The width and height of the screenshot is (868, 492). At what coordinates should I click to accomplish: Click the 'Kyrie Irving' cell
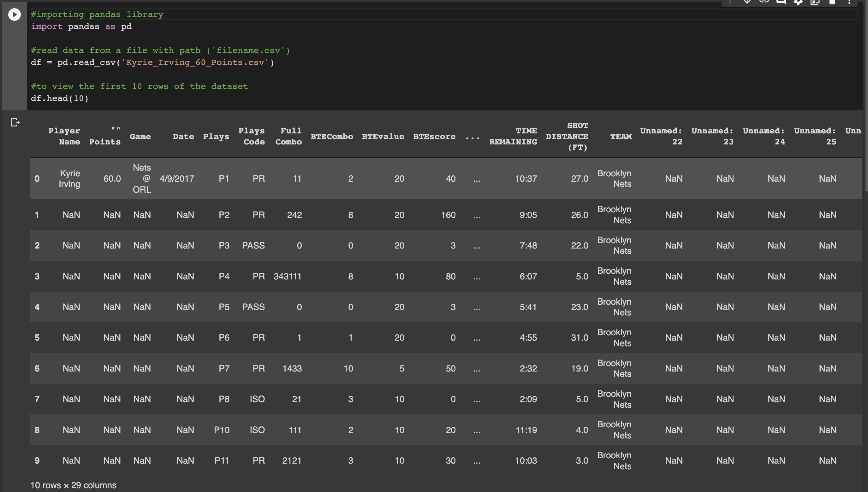69,179
